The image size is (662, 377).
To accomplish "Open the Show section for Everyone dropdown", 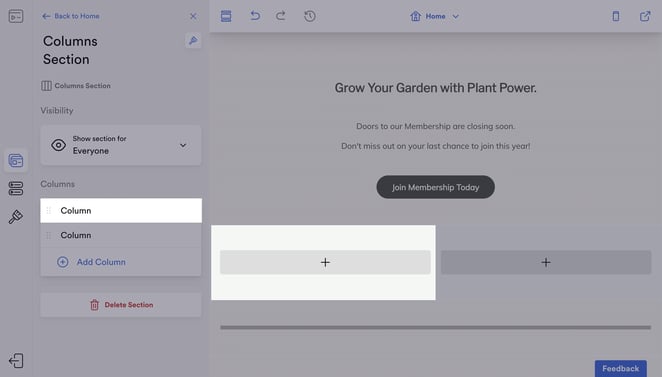I will (x=121, y=145).
